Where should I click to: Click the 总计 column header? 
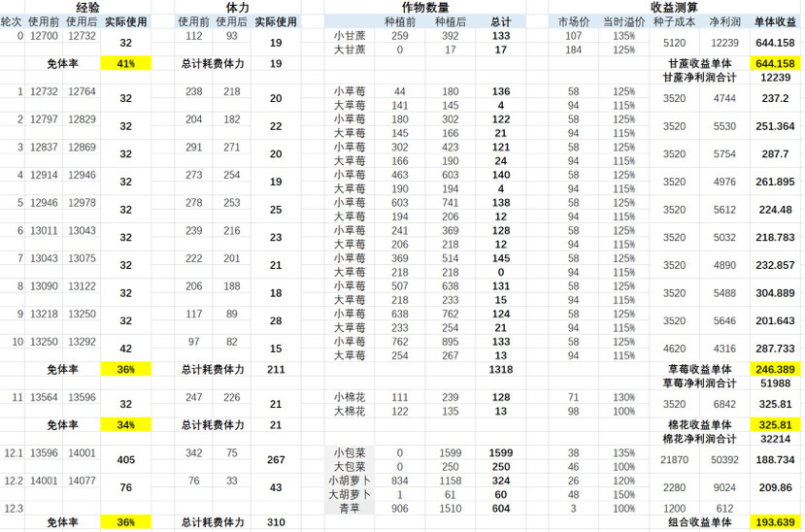click(x=500, y=22)
